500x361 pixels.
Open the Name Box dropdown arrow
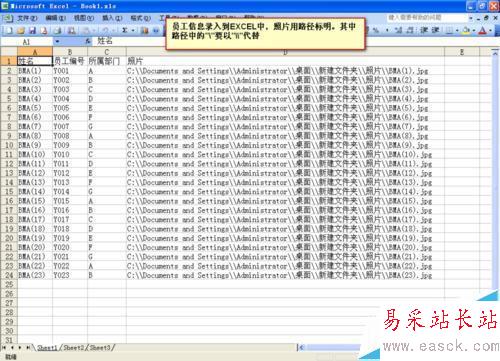pos(57,41)
